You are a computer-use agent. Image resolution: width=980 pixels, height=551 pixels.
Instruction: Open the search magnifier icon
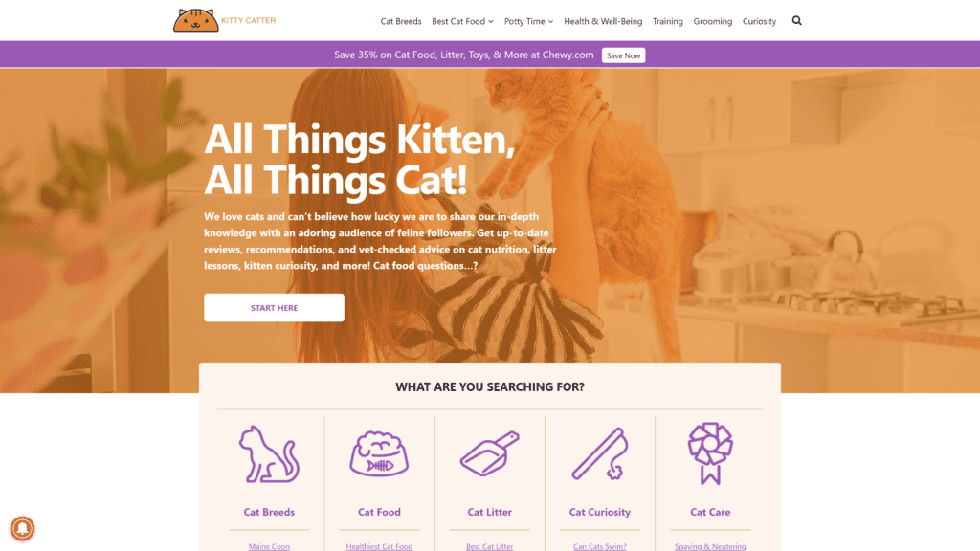(x=796, y=21)
